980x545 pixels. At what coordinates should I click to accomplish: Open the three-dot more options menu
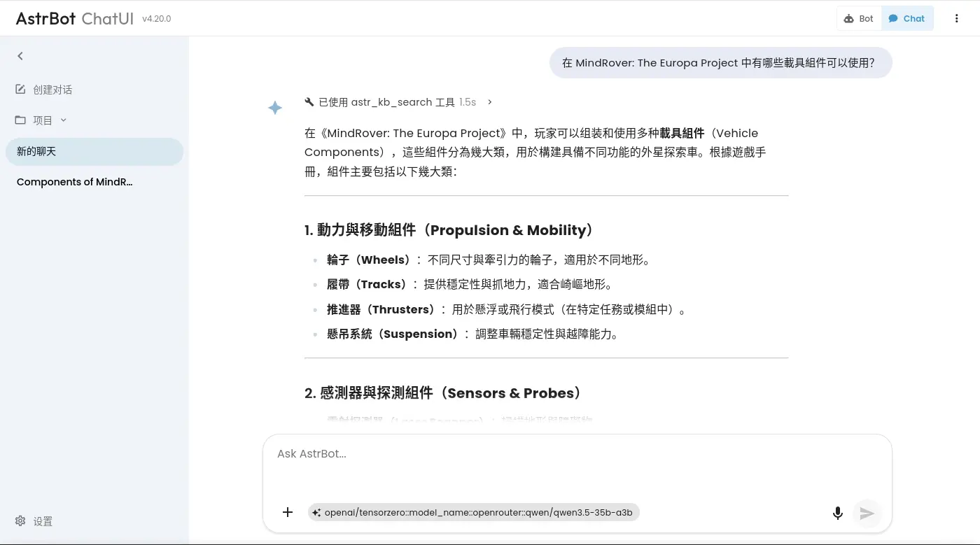pyautogui.click(x=956, y=19)
